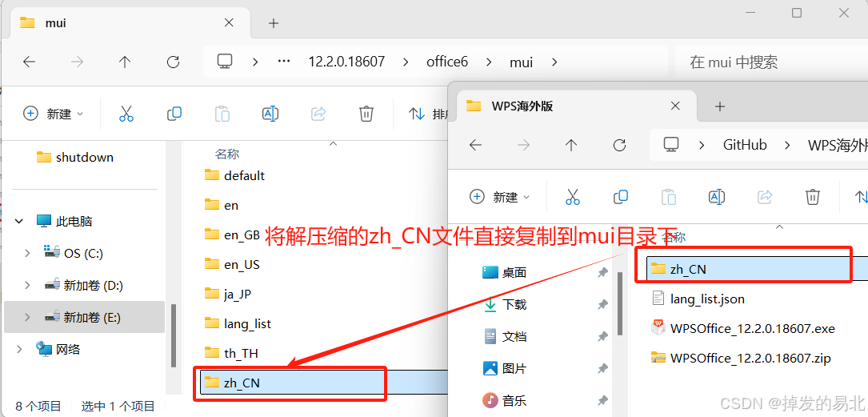
Task: Select the default folder
Action: [234, 175]
